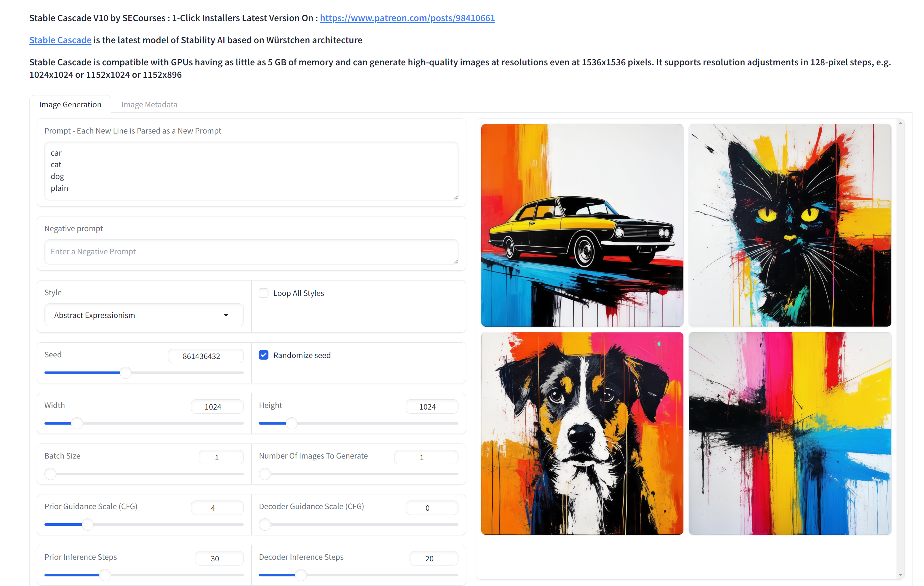
Task: Follow the Stable Cascade hyperlink
Action: click(x=60, y=40)
